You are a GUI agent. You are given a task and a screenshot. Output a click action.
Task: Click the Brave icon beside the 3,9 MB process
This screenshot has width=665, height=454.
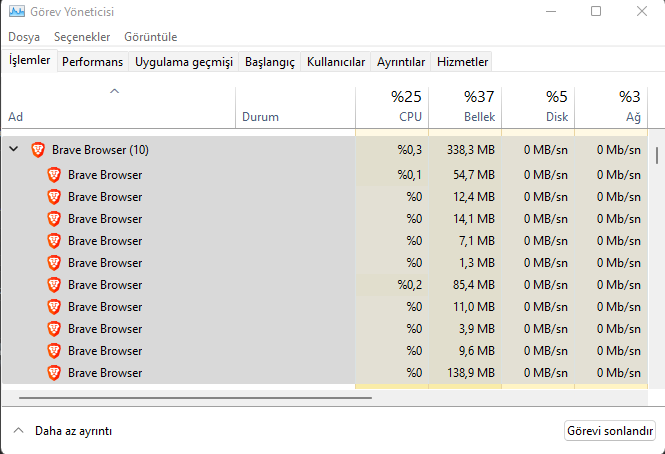pos(54,329)
